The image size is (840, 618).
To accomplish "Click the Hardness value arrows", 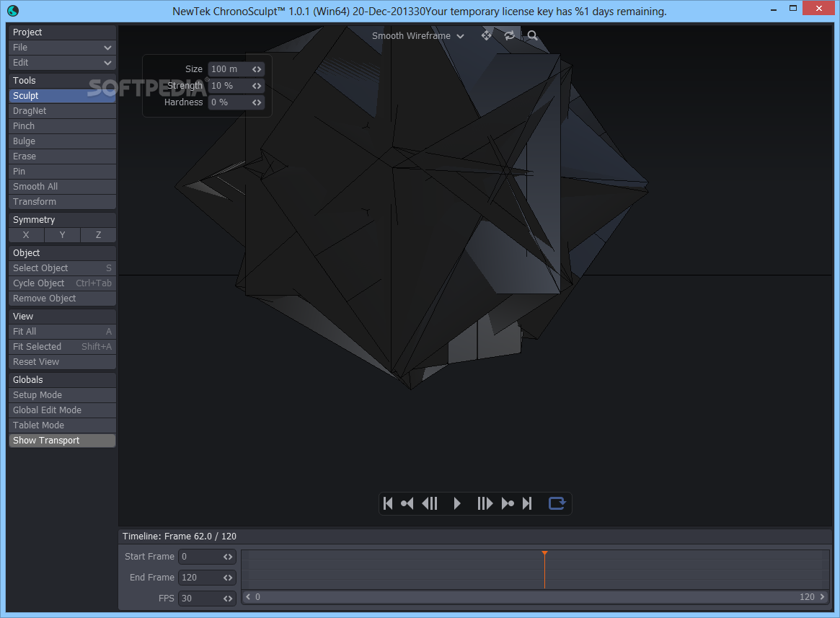I will pyautogui.click(x=257, y=102).
